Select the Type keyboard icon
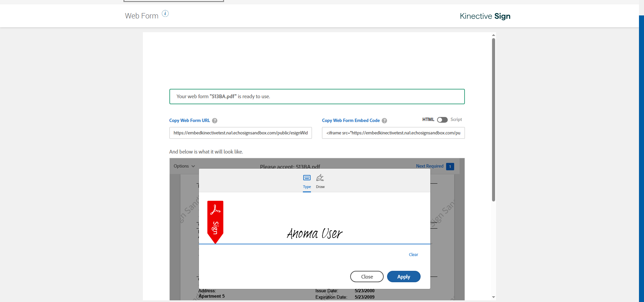The image size is (644, 302). coord(307,178)
